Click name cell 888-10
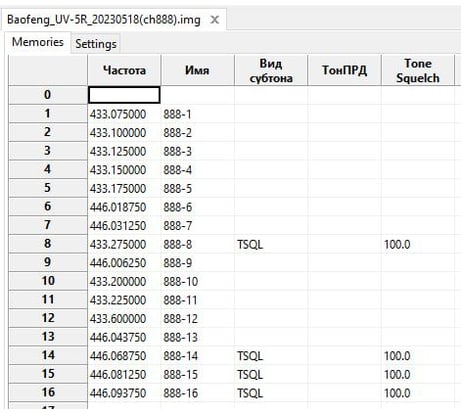 coord(197,282)
